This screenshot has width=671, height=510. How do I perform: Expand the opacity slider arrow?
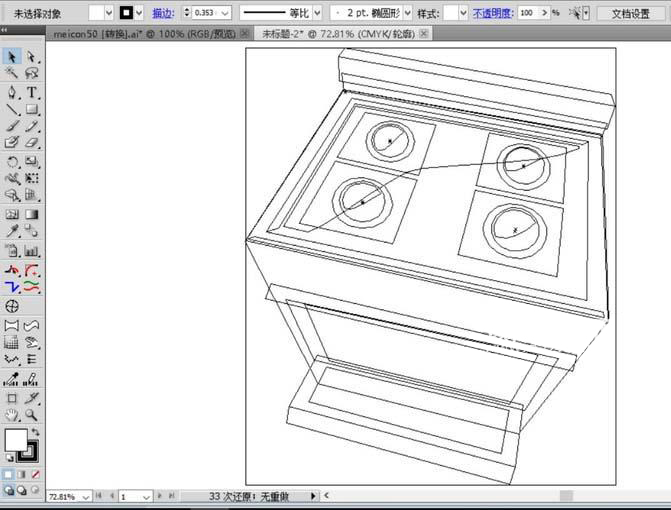coord(544,13)
